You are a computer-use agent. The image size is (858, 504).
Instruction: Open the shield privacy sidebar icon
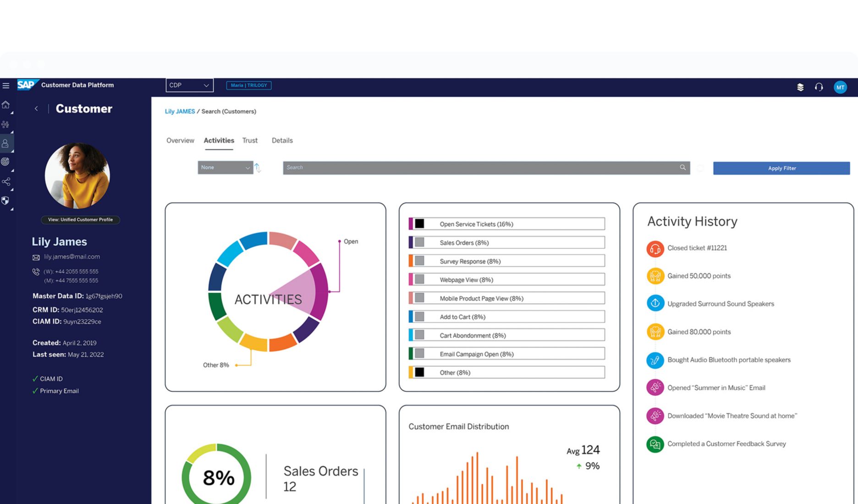pos(5,201)
